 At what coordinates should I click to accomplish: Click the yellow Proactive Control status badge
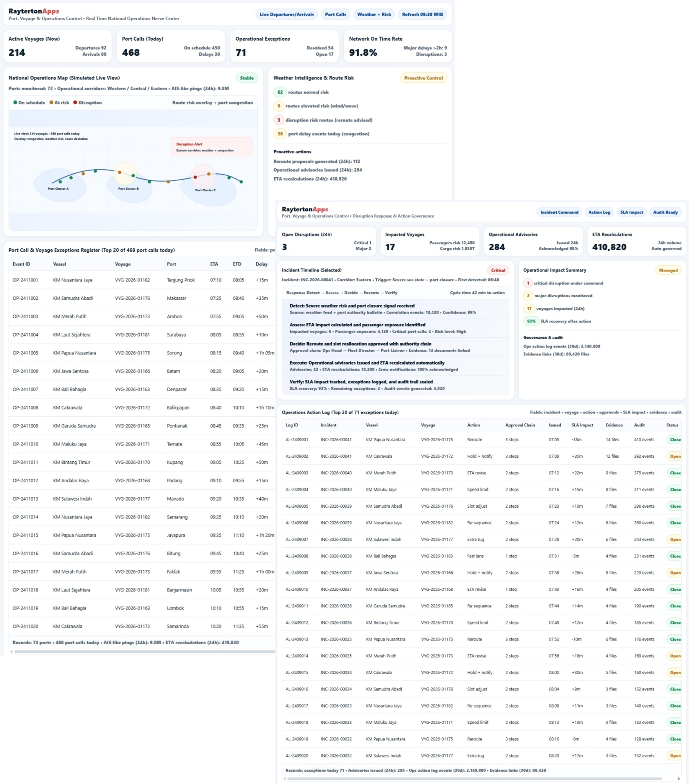(x=423, y=78)
